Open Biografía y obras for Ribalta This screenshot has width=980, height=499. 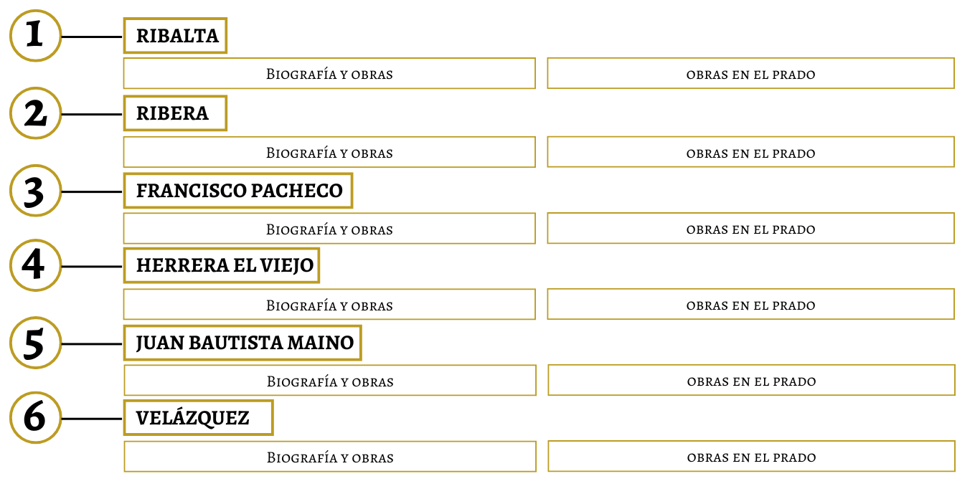[x=329, y=73]
